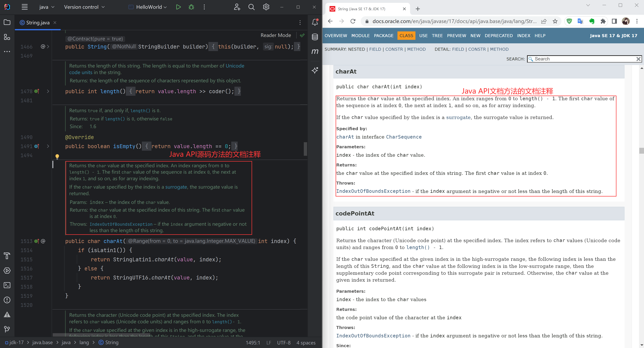The image size is (644, 348).
Task: Open the Services tool window icon
Action: click(x=7, y=271)
